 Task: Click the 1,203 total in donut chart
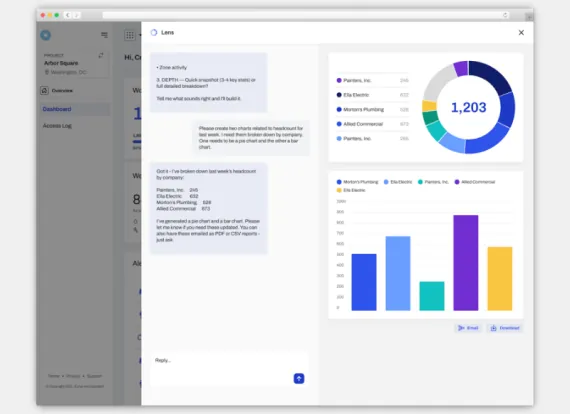469,107
